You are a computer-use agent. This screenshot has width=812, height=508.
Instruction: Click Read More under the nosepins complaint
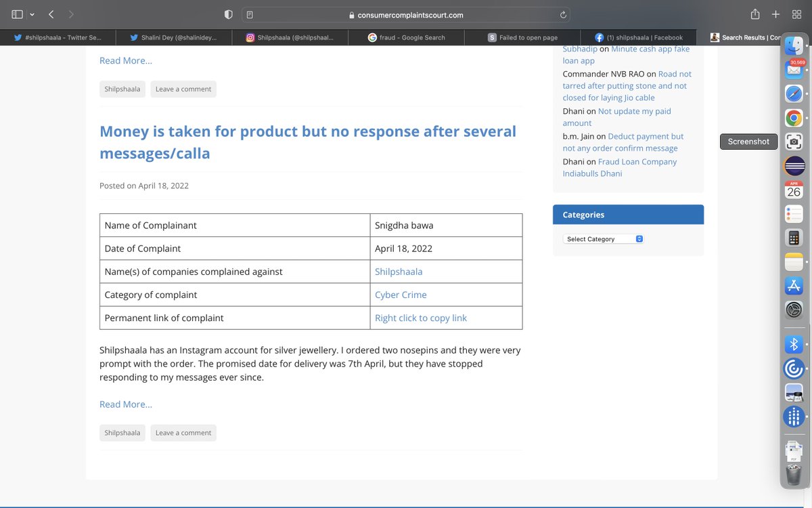pos(126,404)
